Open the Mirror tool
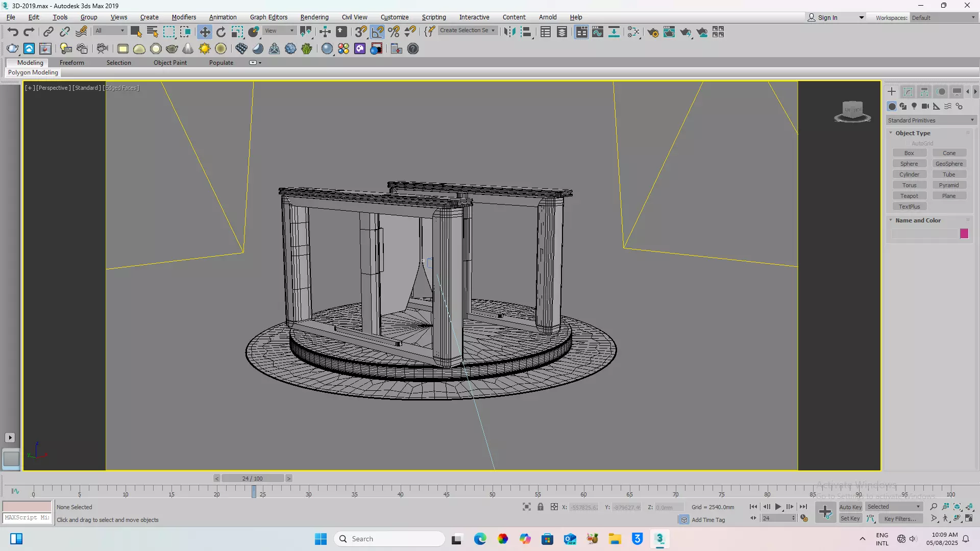 click(x=509, y=32)
